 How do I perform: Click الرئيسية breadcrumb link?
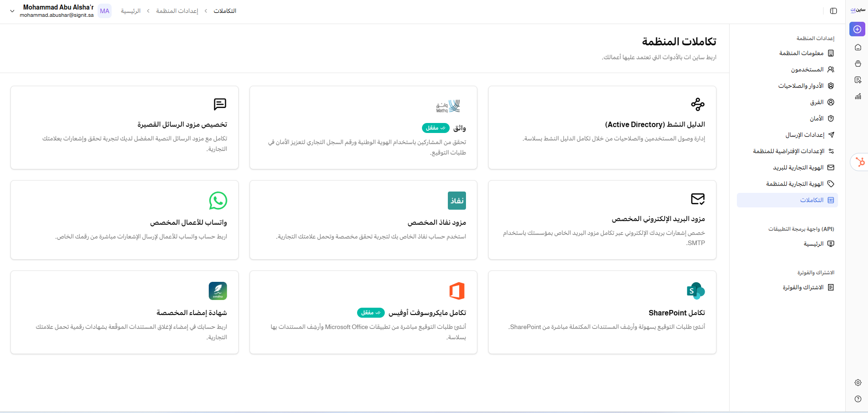(x=131, y=11)
